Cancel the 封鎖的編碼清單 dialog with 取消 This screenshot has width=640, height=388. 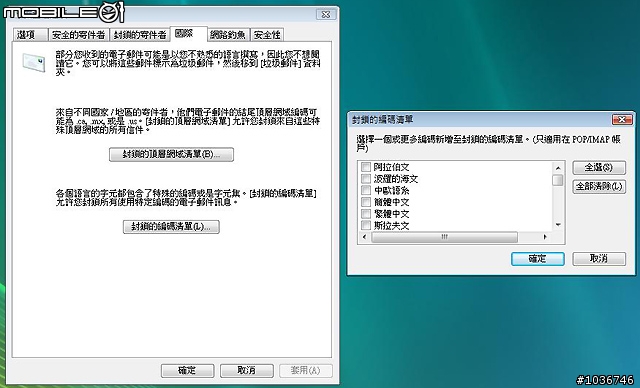click(599, 259)
